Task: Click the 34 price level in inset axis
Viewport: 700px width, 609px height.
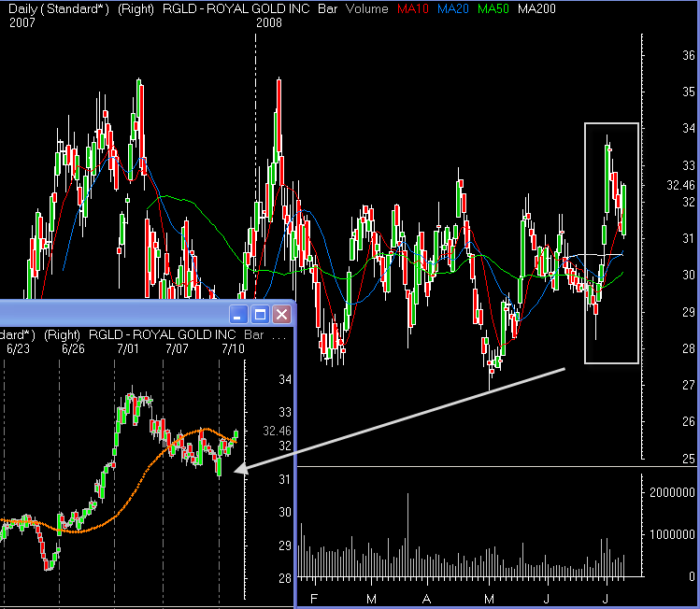Action: tap(285, 379)
